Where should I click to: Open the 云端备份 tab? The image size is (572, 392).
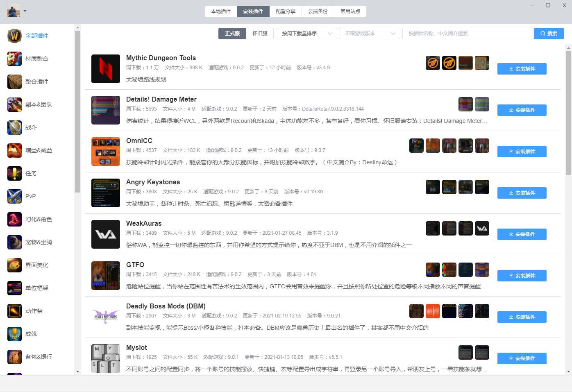[318, 11]
